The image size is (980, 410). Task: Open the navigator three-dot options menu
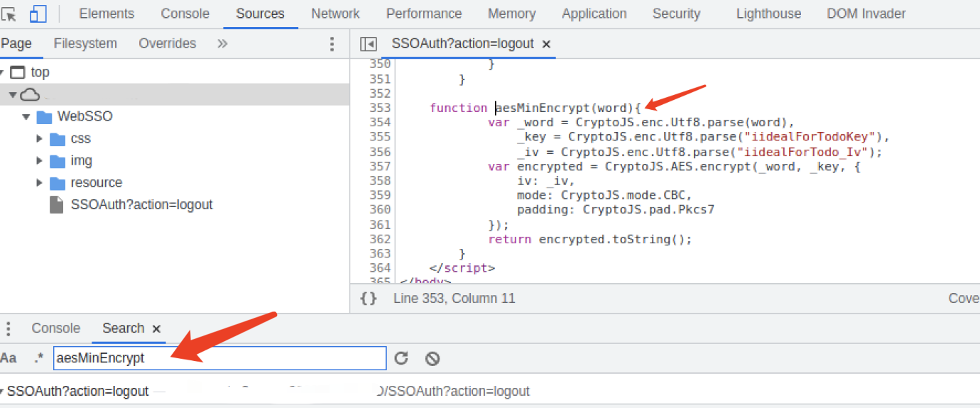tap(332, 44)
